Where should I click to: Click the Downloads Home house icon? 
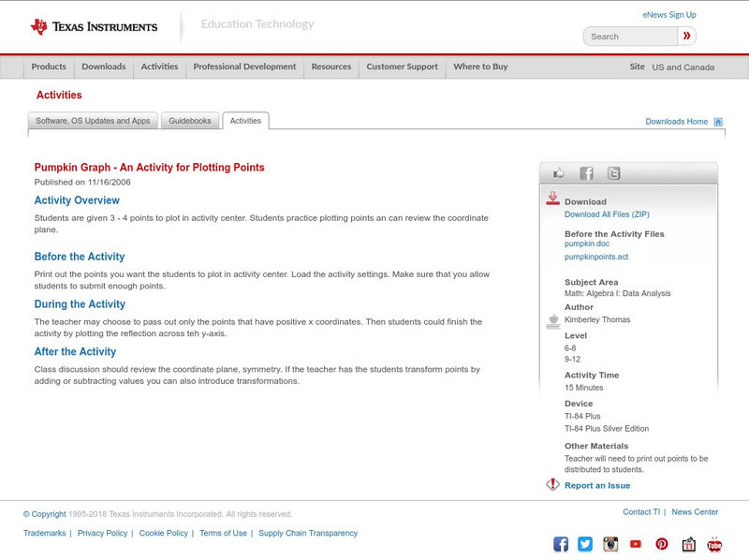pos(718,122)
